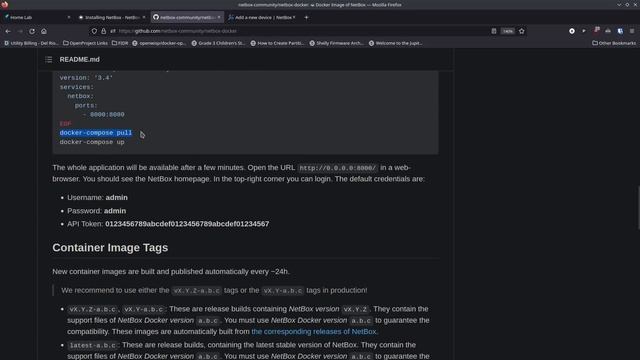Open the tracking protection shield icon
Image resolution: width=640 pixels, height=360 pixels.
pos(94,31)
